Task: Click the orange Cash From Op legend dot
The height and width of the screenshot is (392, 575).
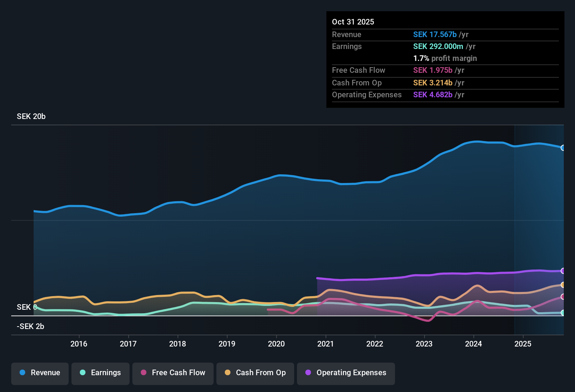Action: (x=228, y=373)
